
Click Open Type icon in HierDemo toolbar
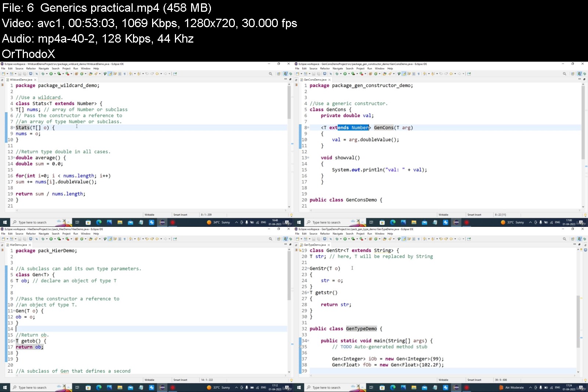coord(91,239)
